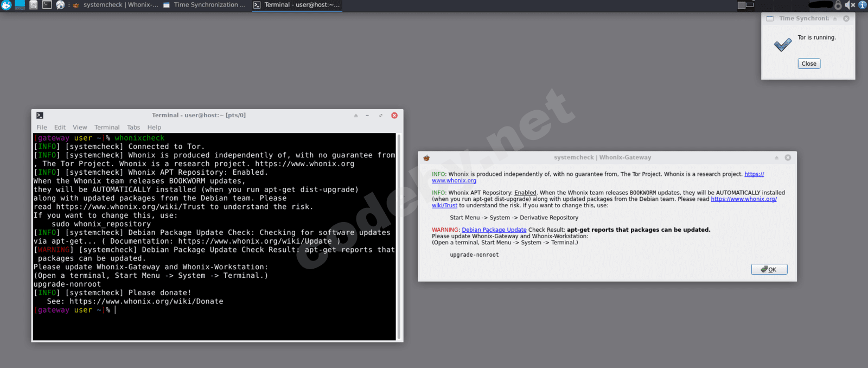The width and height of the screenshot is (868, 368).
Task: Shade the systemcheck dialog window
Action: point(776,158)
